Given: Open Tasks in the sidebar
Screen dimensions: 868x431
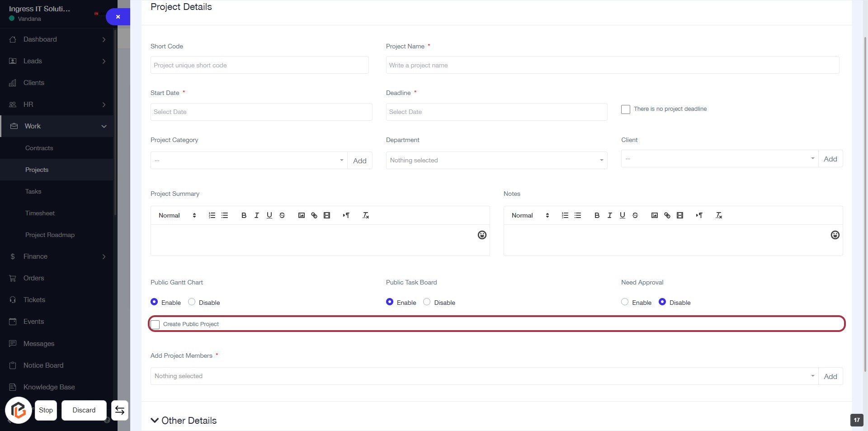Looking at the screenshot, I should point(33,191).
